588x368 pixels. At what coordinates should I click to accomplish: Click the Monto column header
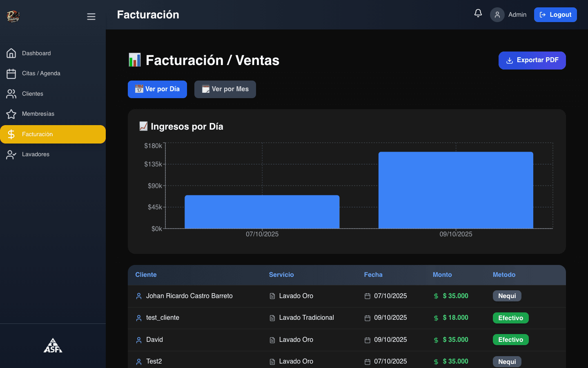click(442, 275)
